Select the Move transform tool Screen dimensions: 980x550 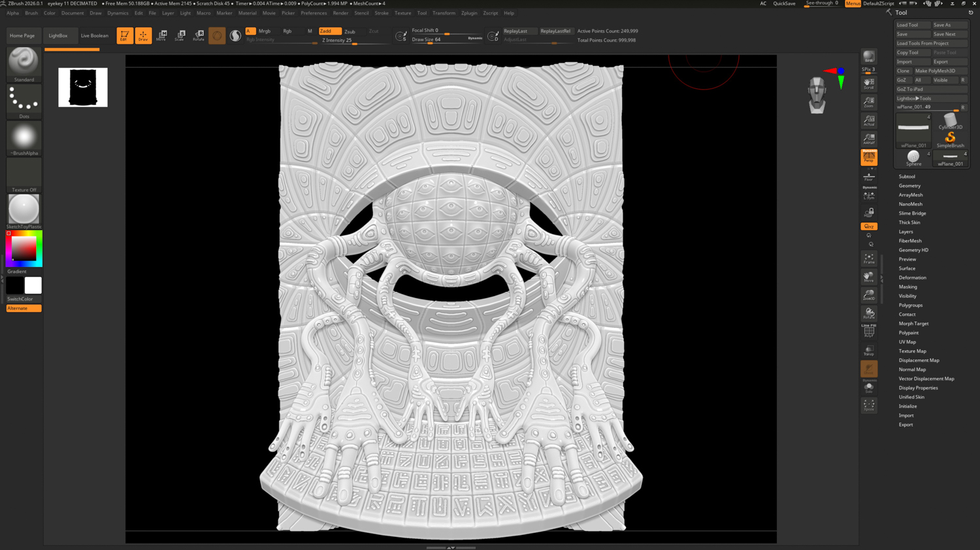tap(161, 35)
